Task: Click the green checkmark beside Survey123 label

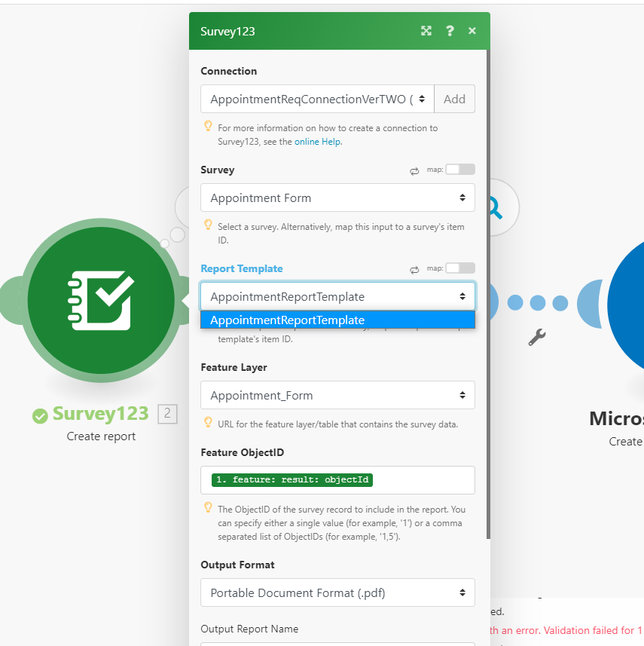Action: tap(40, 415)
